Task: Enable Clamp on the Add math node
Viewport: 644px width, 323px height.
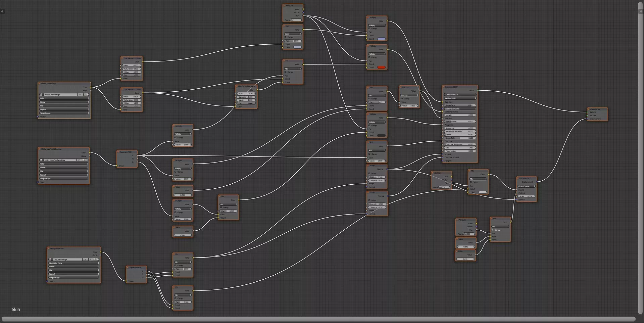Action: 369,154
